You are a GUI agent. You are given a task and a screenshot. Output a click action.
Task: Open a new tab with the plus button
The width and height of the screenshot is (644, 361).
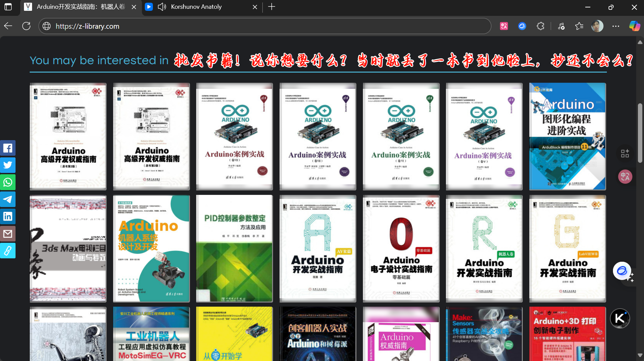[272, 7]
